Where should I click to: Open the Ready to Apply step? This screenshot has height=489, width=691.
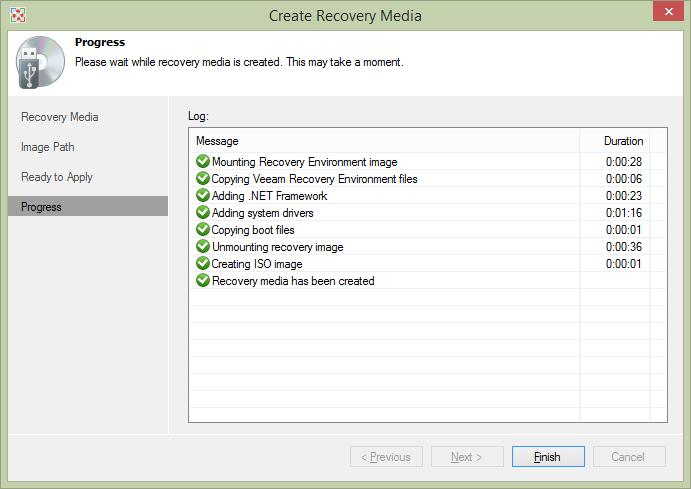coord(57,177)
